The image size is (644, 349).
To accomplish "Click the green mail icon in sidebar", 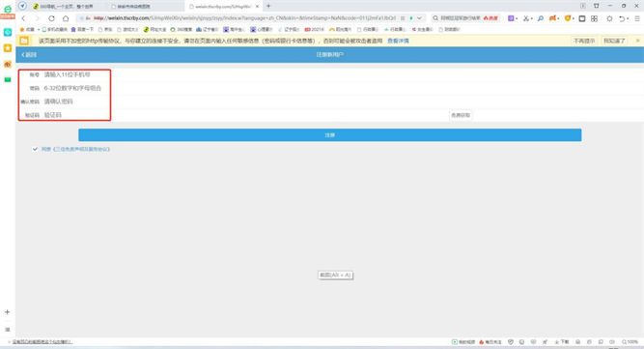I will click(8, 79).
